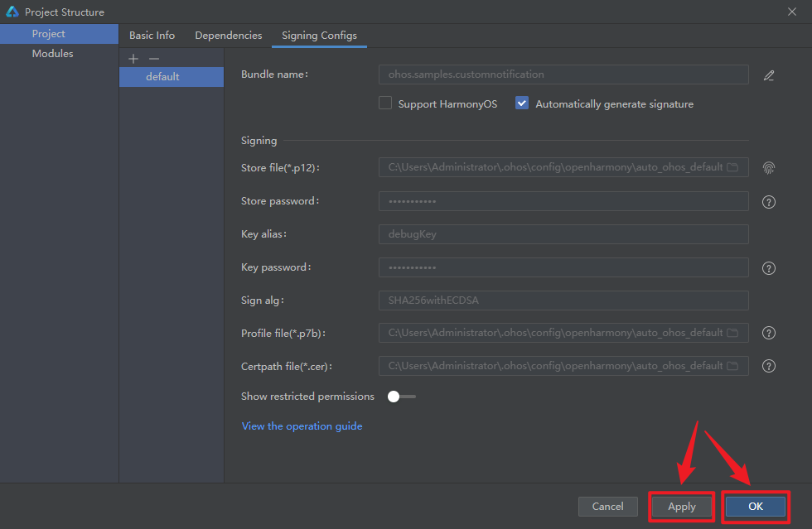Click the Sign alg field

[x=563, y=301]
